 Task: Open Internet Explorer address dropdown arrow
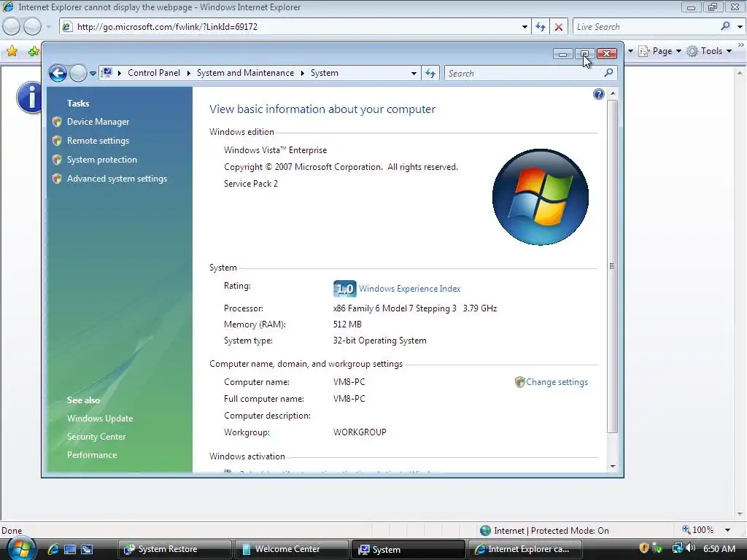[x=525, y=27]
